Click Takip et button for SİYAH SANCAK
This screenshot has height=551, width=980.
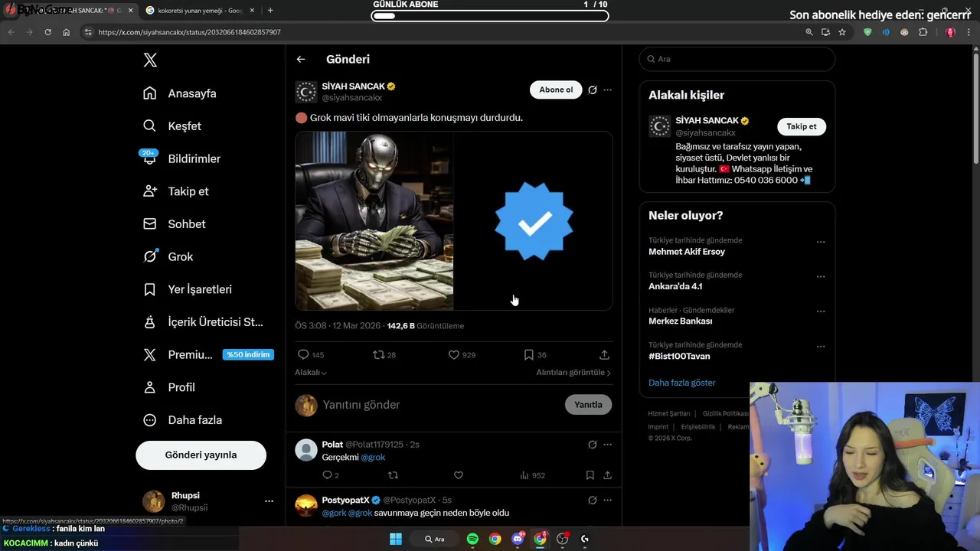[802, 126]
